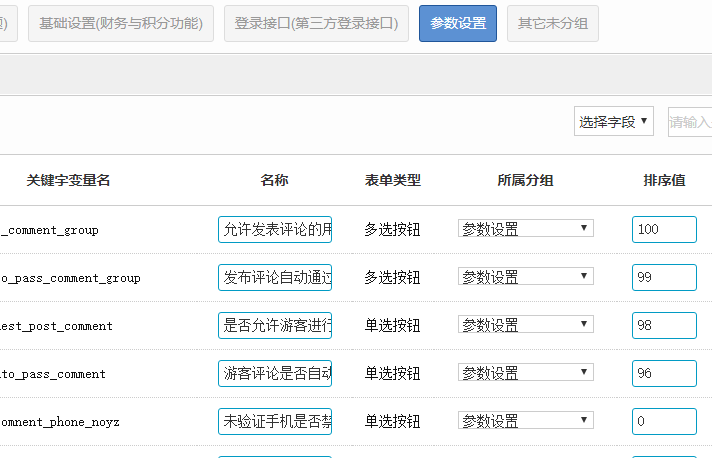The image size is (712, 458).
Task: Expand group dropdown in the to_pass_comment row
Action: pyautogui.click(x=525, y=373)
